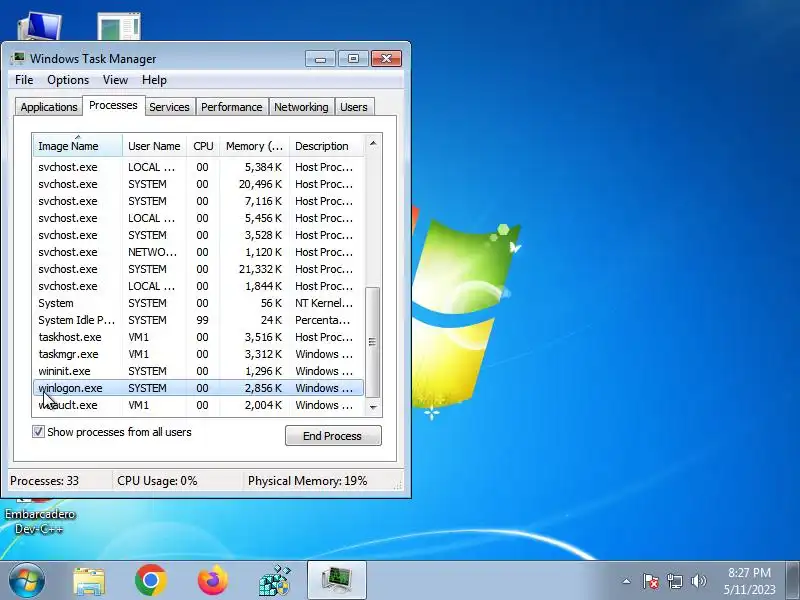Click the process list scrollbar thumb
This screenshot has width=800, height=600.
coord(373,342)
